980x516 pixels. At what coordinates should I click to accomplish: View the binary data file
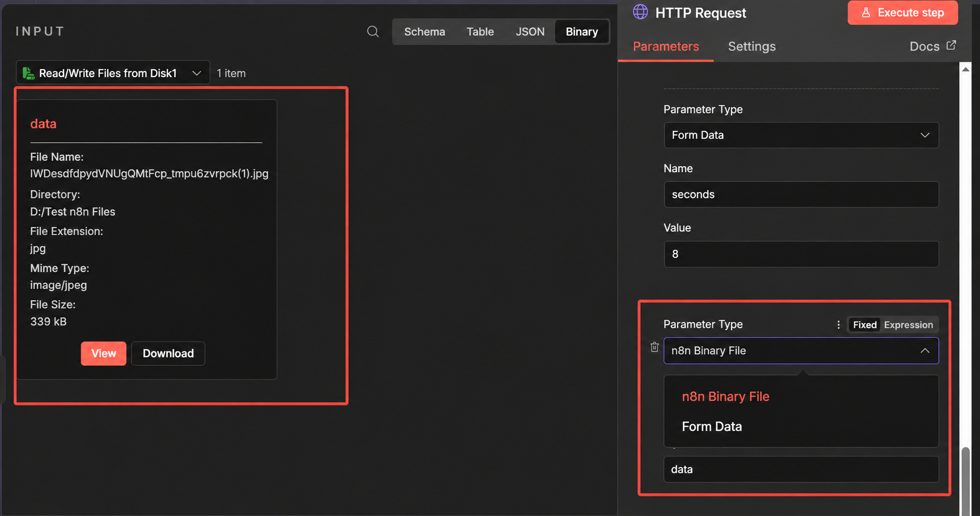pyautogui.click(x=103, y=353)
